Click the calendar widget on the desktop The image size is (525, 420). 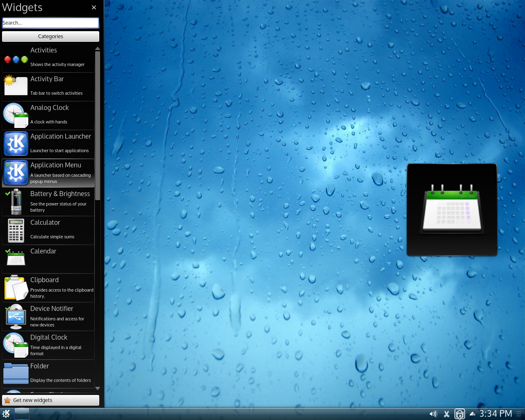pos(452,210)
